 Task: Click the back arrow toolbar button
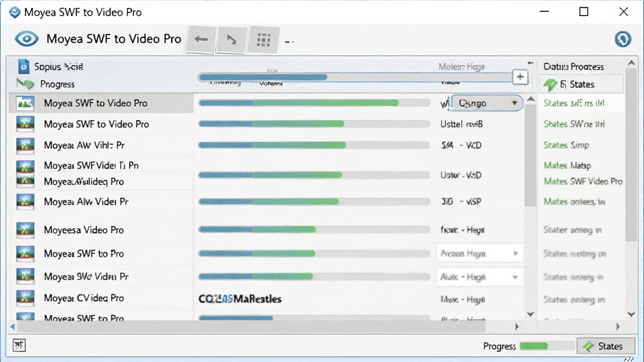[201, 40]
